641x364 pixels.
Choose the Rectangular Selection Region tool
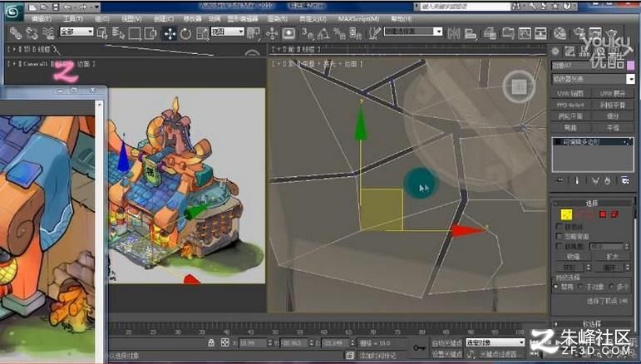point(135,33)
